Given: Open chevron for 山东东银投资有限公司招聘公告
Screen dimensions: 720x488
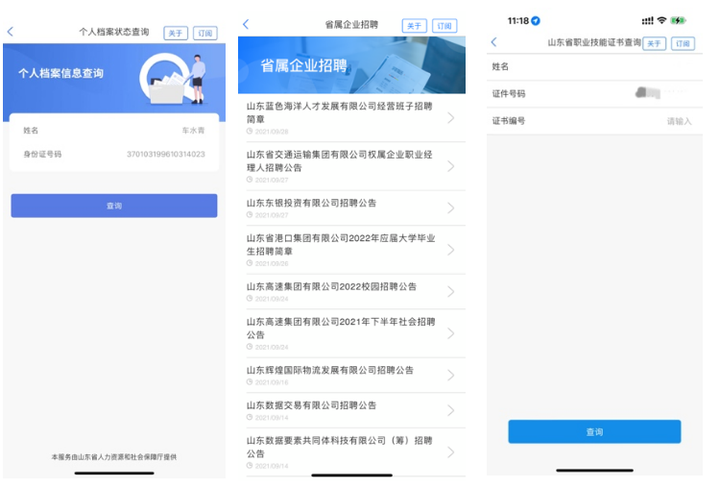Looking at the screenshot, I should [x=451, y=208].
